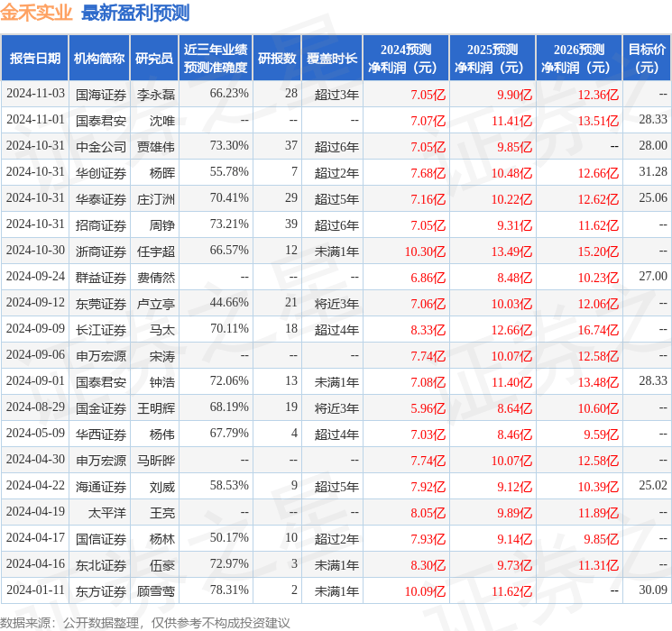This screenshot has height=631, width=672.
Task: Click target price 30.09
Action: coord(653,590)
